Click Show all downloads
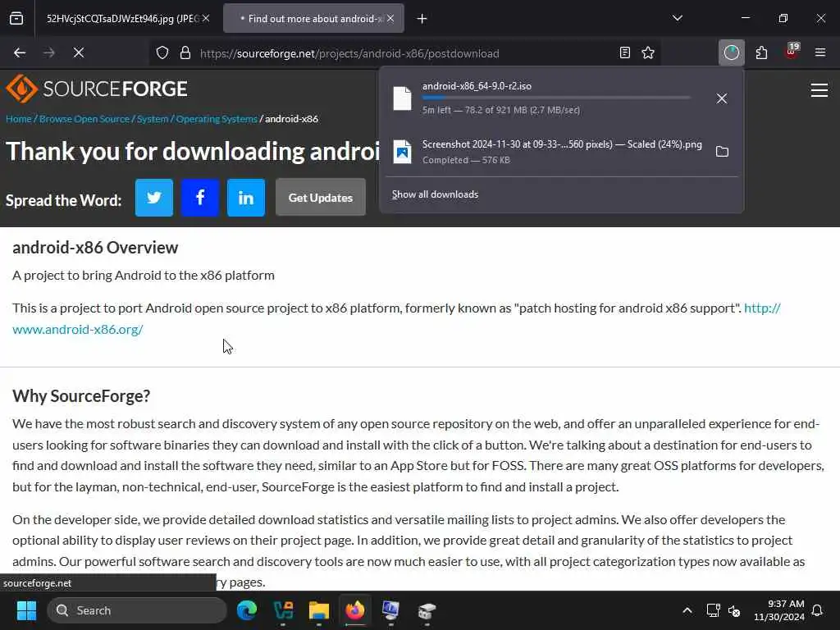Image resolution: width=840 pixels, height=630 pixels. (435, 194)
